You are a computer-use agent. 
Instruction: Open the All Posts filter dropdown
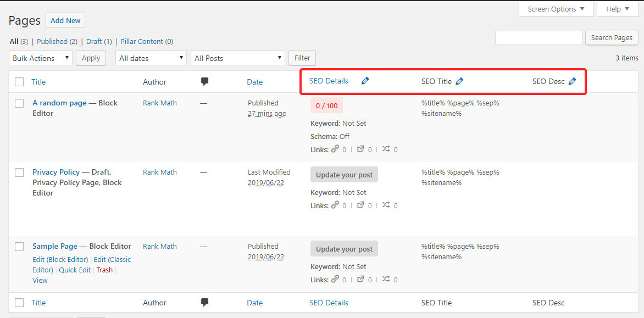pyautogui.click(x=237, y=58)
